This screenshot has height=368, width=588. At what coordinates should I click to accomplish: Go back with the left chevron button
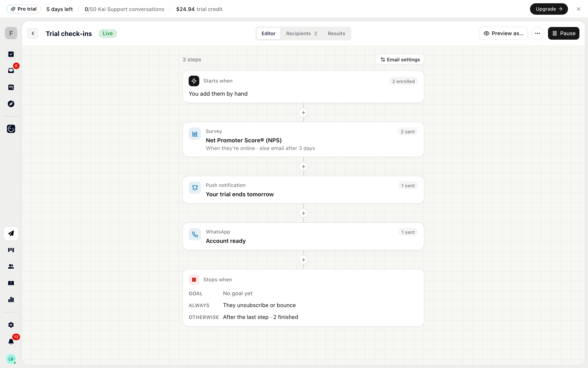[x=33, y=33]
